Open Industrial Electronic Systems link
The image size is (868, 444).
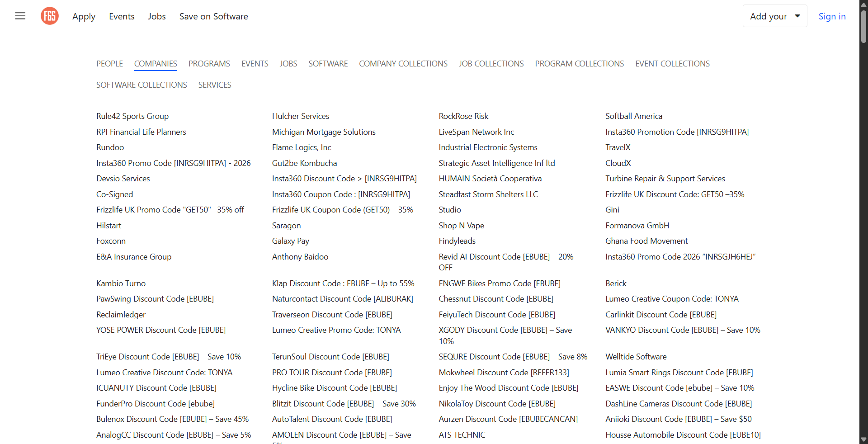tap(488, 147)
